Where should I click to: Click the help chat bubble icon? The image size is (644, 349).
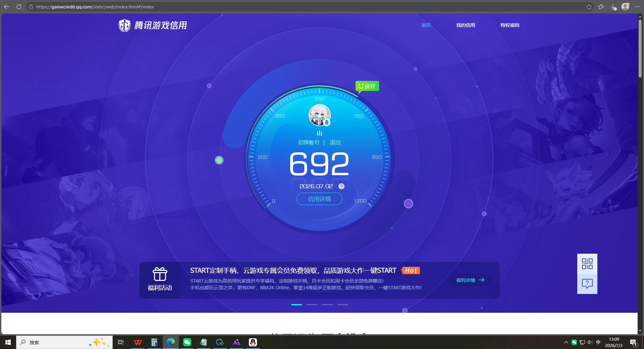[587, 284]
